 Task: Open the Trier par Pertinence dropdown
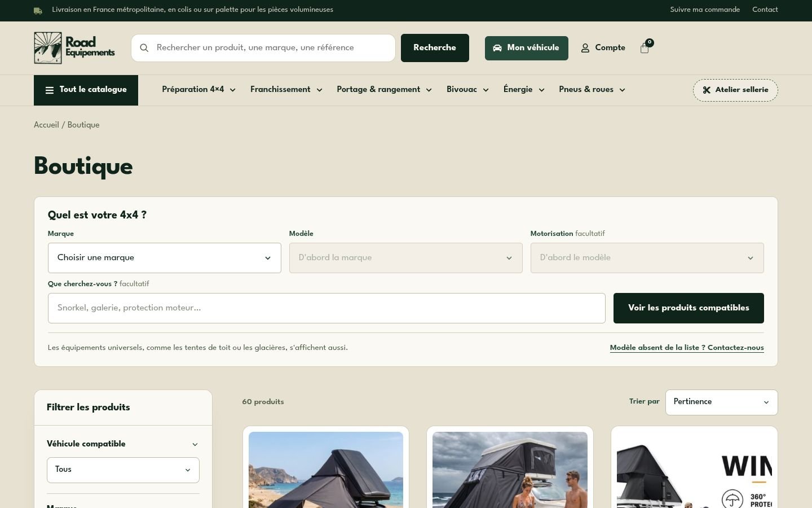(722, 402)
